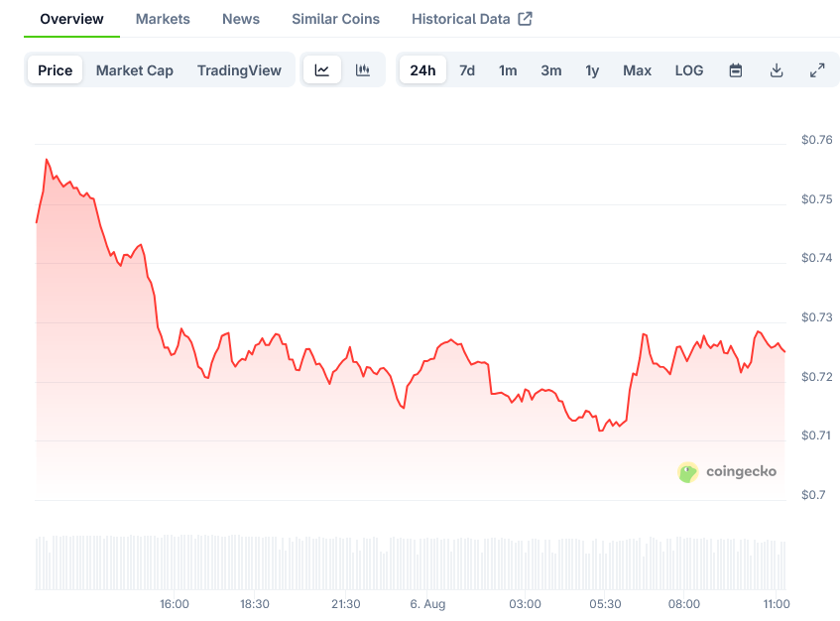
Task: Switch to candlestick chart view
Action: pos(363,70)
